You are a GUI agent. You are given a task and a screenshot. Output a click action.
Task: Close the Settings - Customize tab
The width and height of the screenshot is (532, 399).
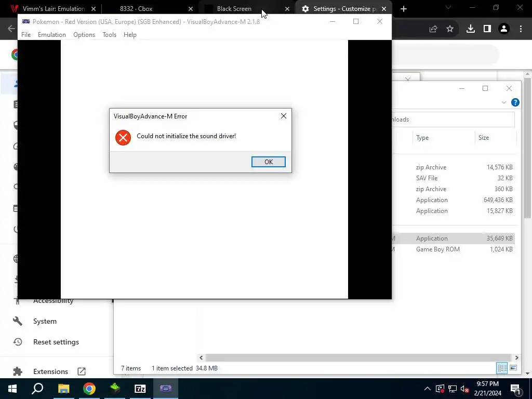point(384,9)
